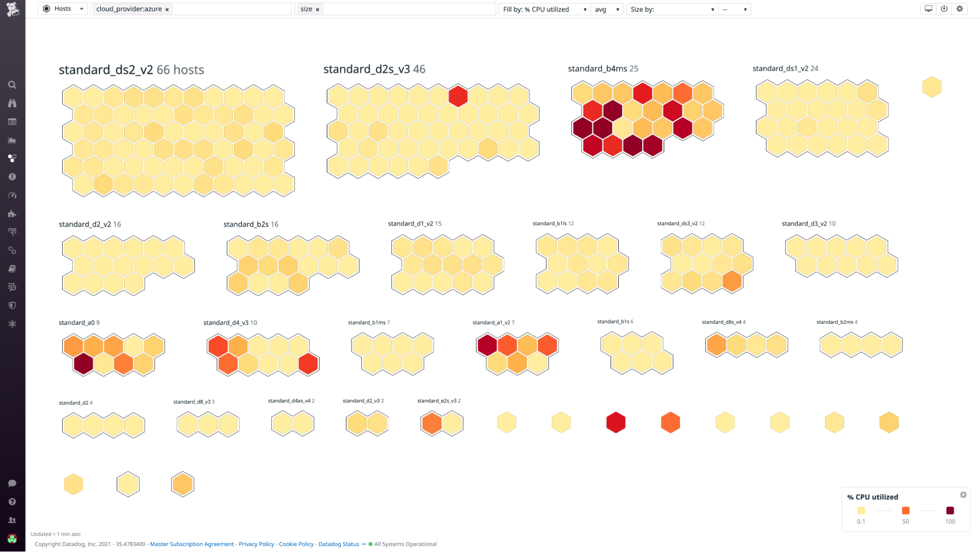Open the Datadog Status link
Image resolution: width=980 pixels, height=552 pixels.
click(x=338, y=544)
